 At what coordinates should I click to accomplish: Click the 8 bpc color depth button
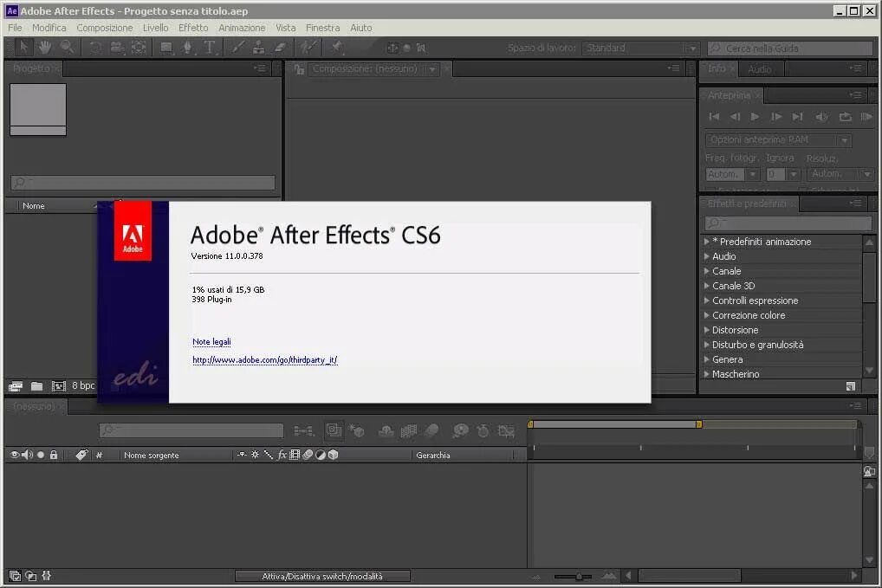[x=83, y=385]
